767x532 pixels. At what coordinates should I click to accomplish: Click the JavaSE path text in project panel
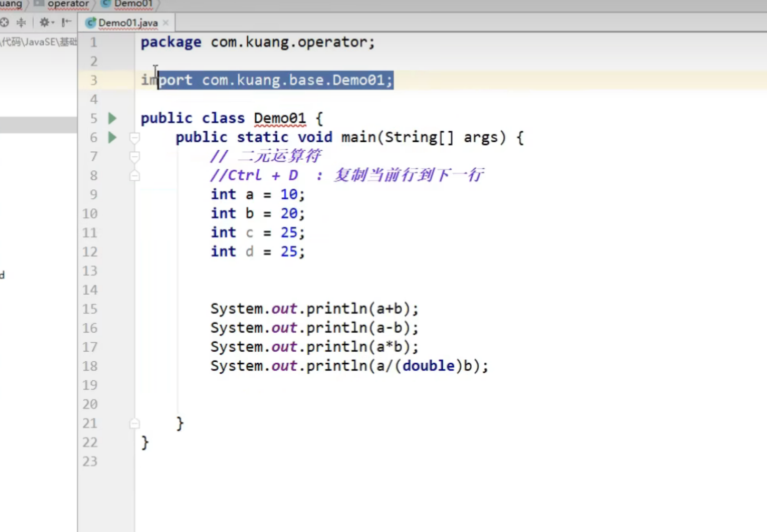(x=38, y=42)
